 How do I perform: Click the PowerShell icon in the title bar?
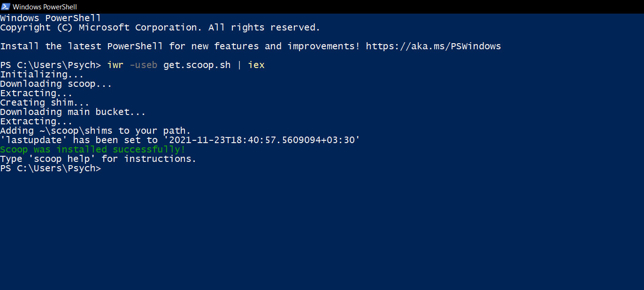click(x=6, y=7)
